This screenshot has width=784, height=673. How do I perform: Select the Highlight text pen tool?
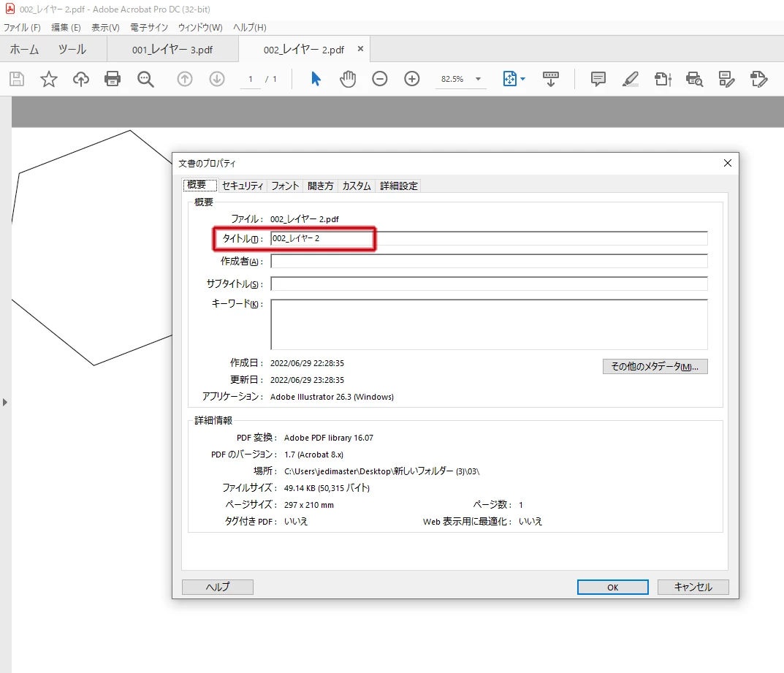click(630, 79)
